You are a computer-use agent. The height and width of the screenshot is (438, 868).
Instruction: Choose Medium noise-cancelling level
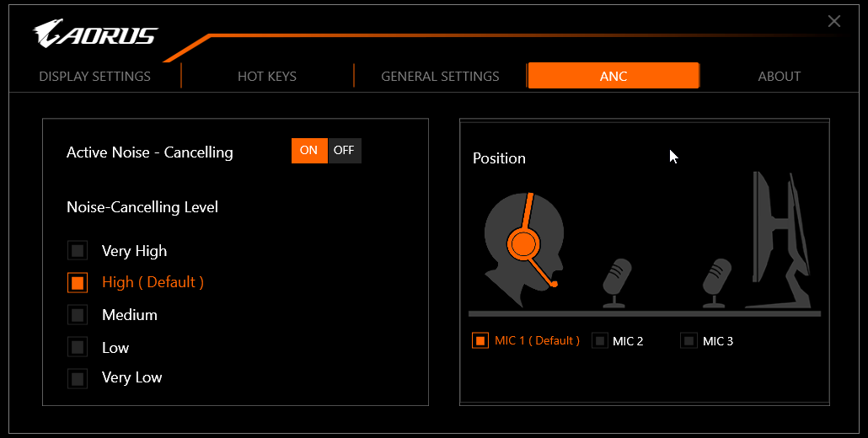(78, 315)
